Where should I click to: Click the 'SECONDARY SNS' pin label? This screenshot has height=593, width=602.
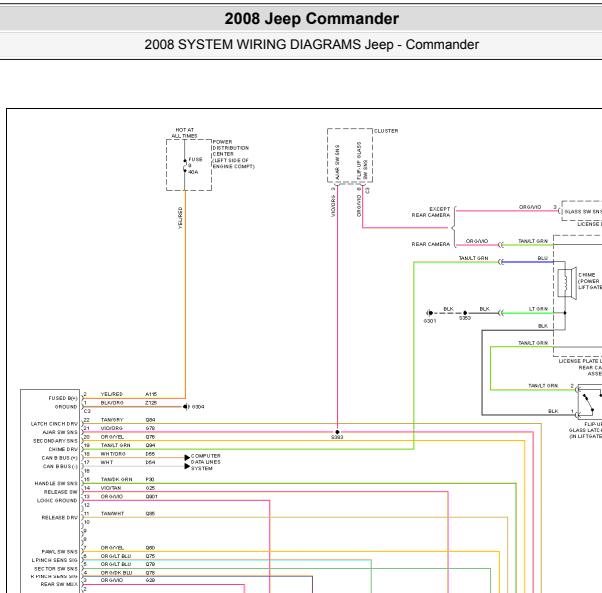point(55,441)
